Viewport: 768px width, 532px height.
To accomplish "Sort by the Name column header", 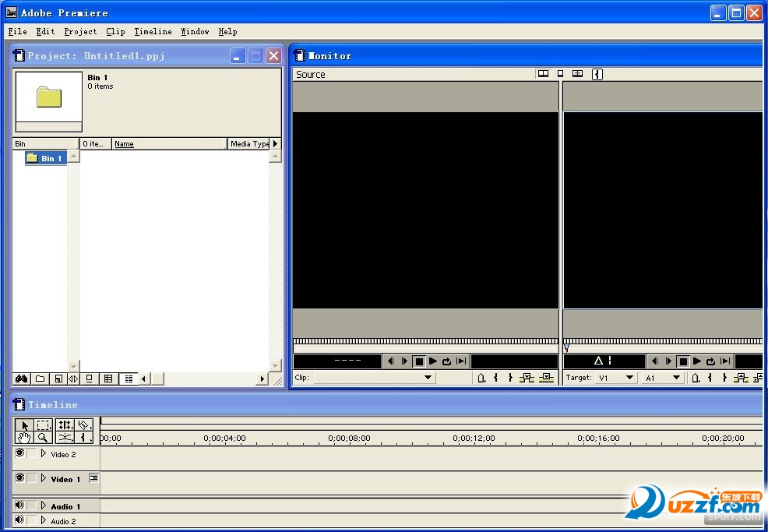I will (x=124, y=144).
